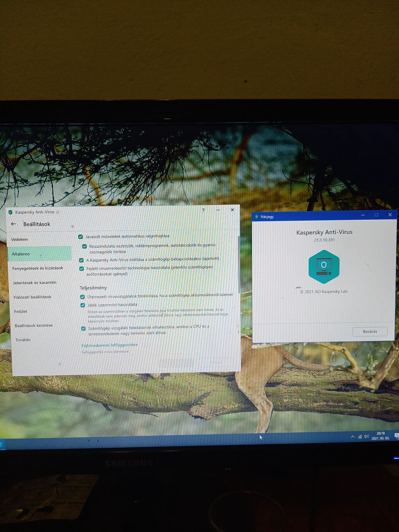Screen dimensions: 399x532
Task: Maximize the Névjegy window
Action: pyautogui.click(x=376, y=215)
